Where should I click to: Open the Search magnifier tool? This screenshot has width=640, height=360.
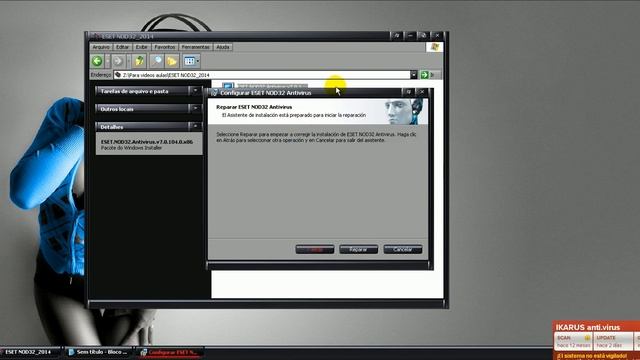pos(157,61)
